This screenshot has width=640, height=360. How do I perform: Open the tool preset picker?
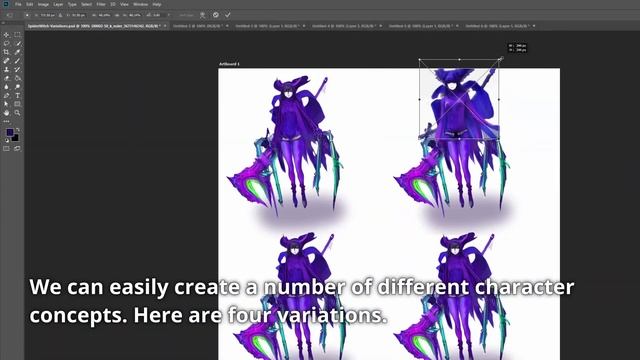click(x=9, y=15)
